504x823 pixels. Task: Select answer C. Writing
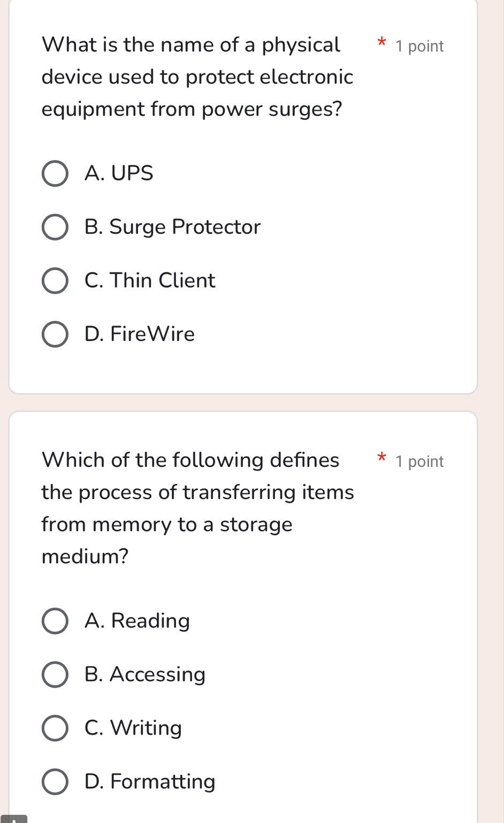[x=55, y=728]
